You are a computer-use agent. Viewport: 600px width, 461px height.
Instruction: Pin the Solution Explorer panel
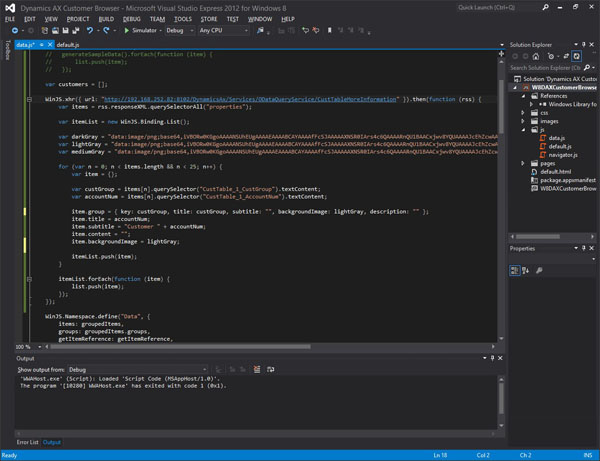[x=584, y=45]
